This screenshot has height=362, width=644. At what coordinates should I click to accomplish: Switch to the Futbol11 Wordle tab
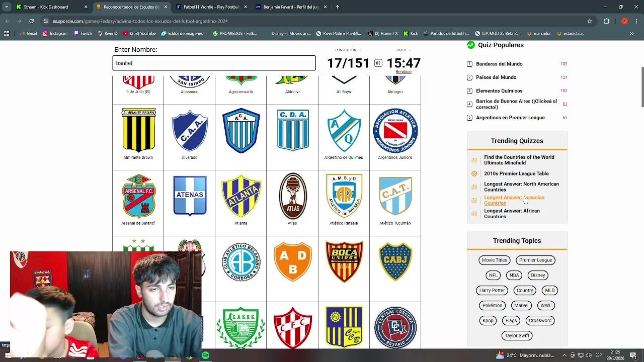click(x=210, y=7)
